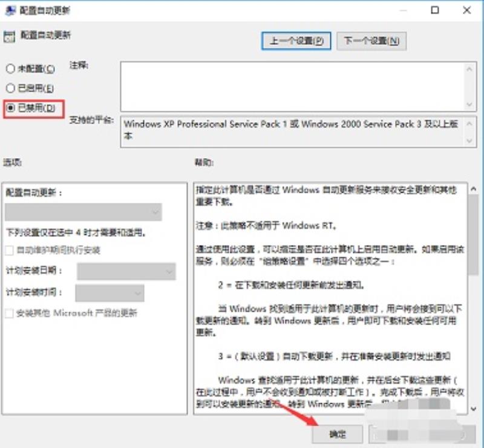Screen dimensions: 484x448
Task: Click the '3 = (默认设置)自动下载更新' line
Action: (335, 356)
